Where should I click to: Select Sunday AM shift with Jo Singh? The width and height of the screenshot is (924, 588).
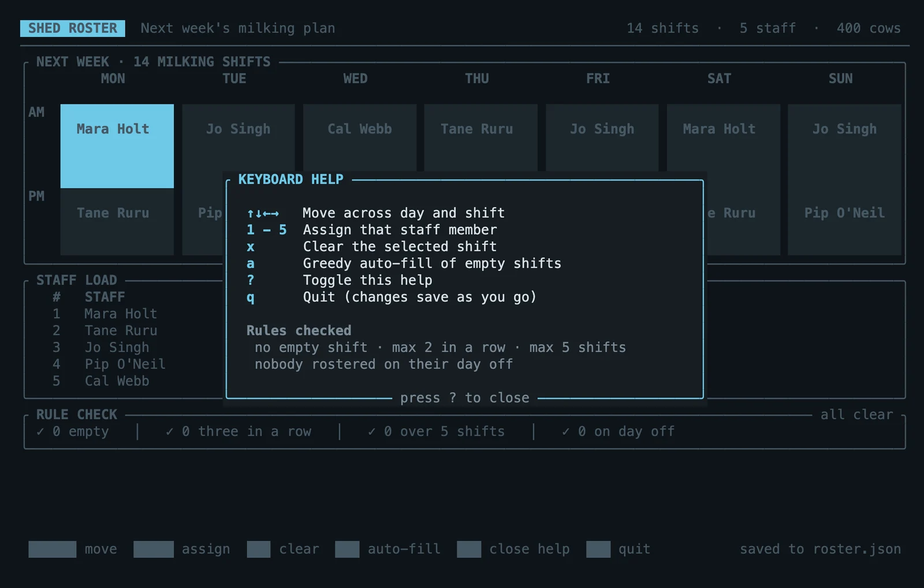pos(845,146)
